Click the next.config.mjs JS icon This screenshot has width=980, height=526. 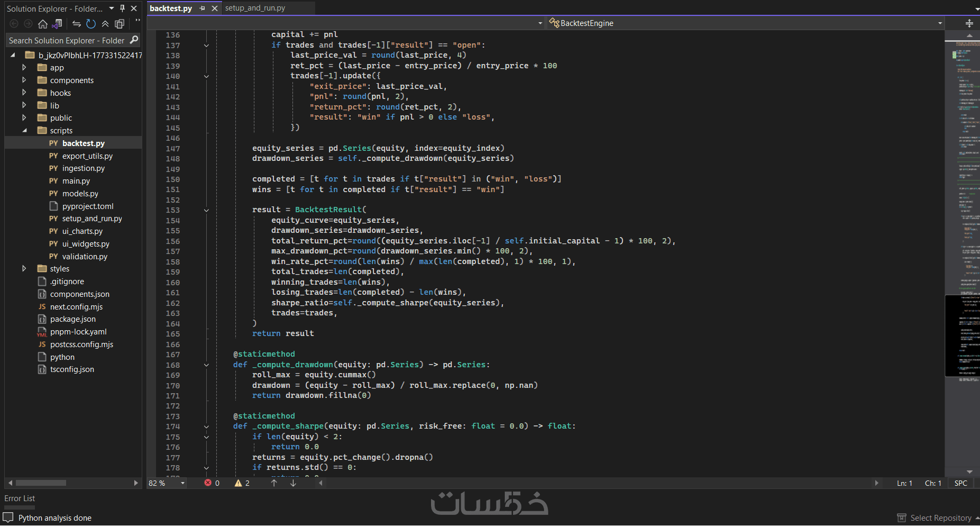(42, 307)
